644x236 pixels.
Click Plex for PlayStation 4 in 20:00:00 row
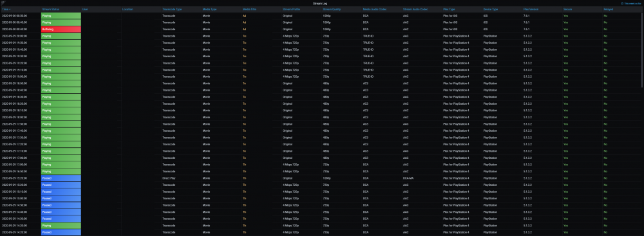click(455, 36)
